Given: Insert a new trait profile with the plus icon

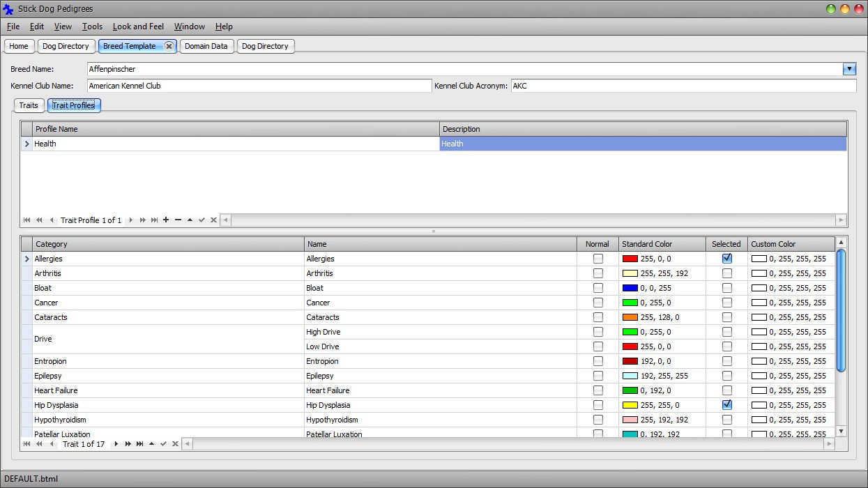Looking at the screenshot, I should tap(166, 220).
